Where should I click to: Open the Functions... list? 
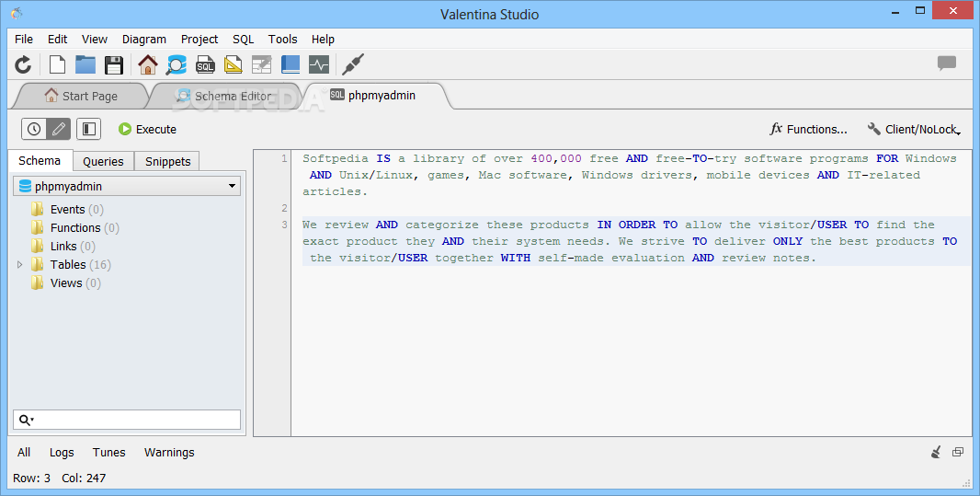(x=809, y=129)
